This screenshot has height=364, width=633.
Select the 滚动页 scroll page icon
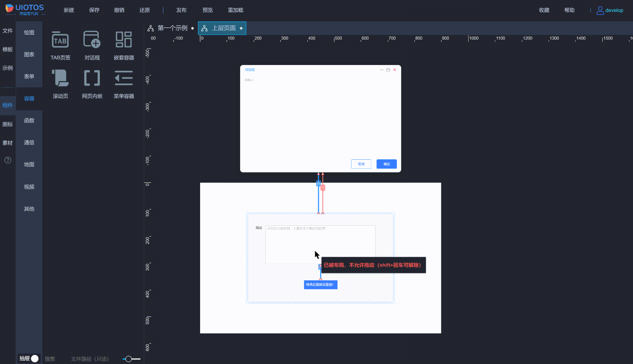pyautogui.click(x=60, y=78)
